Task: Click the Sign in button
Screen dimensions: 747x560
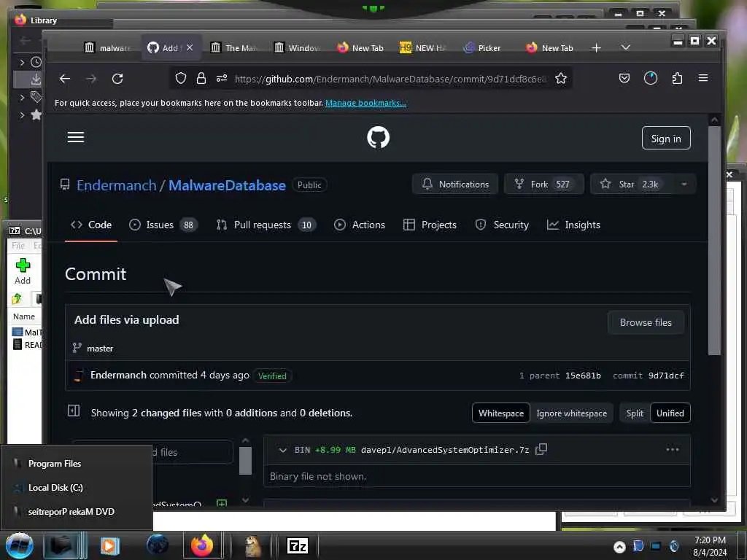Action: click(x=666, y=139)
